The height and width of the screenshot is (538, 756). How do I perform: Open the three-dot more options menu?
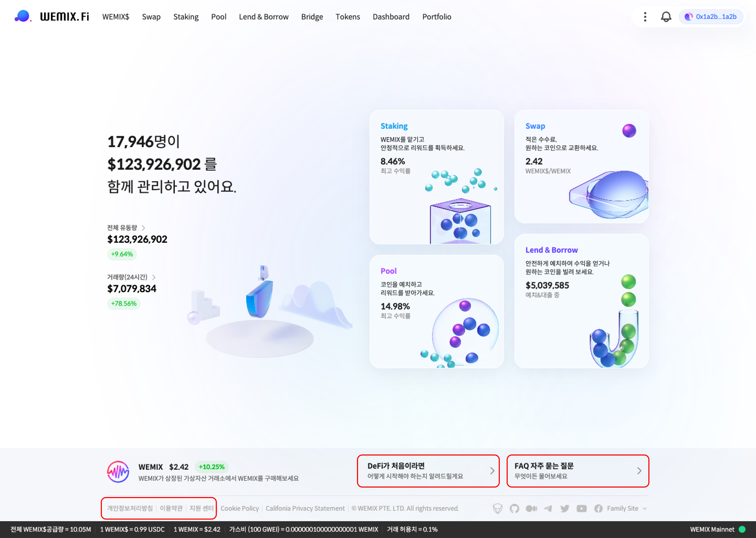[x=645, y=17]
